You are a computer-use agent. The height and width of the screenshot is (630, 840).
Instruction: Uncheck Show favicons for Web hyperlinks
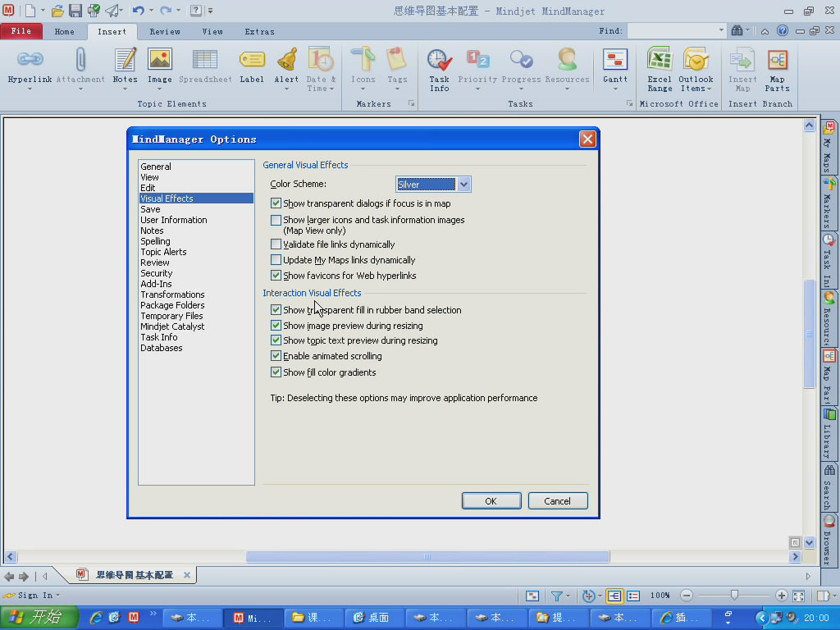click(x=276, y=276)
